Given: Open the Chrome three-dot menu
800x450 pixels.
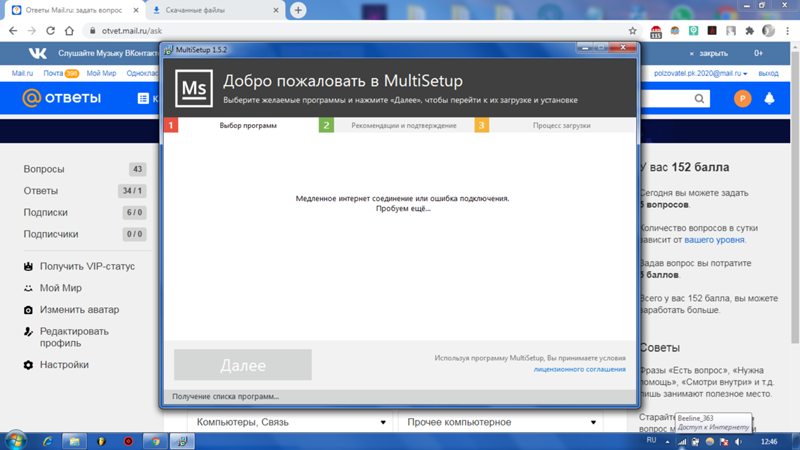Looking at the screenshot, I should (788, 31).
